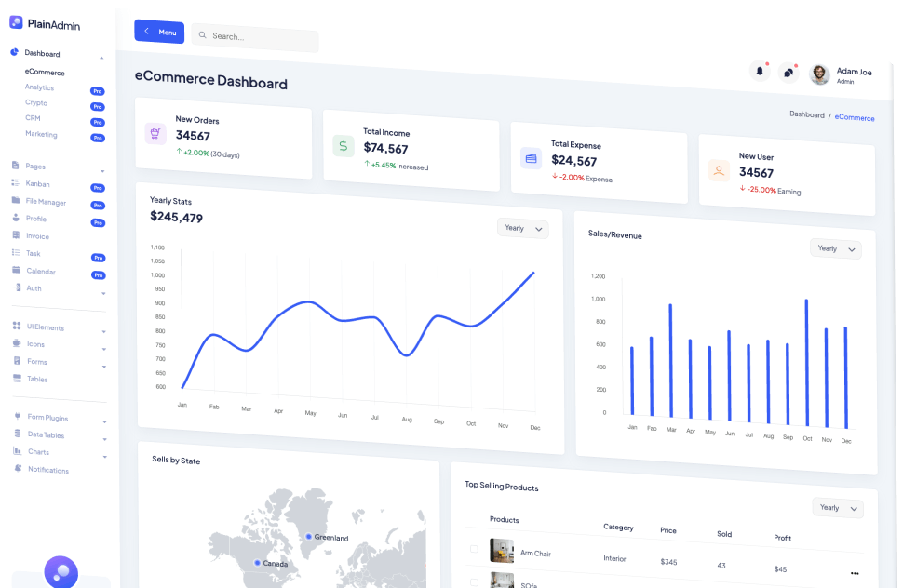The image size is (903, 588).
Task: Open Kanban in the sidebar
Action: pyautogui.click(x=38, y=184)
